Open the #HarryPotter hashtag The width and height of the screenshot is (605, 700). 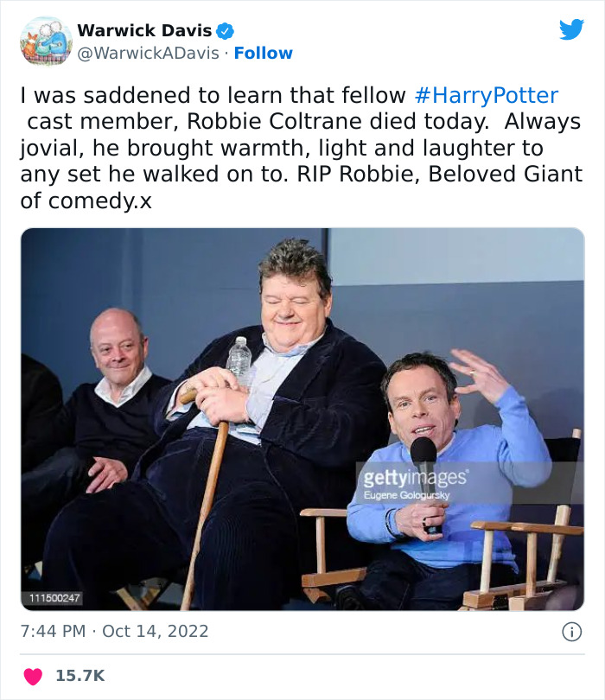[x=486, y=96]
